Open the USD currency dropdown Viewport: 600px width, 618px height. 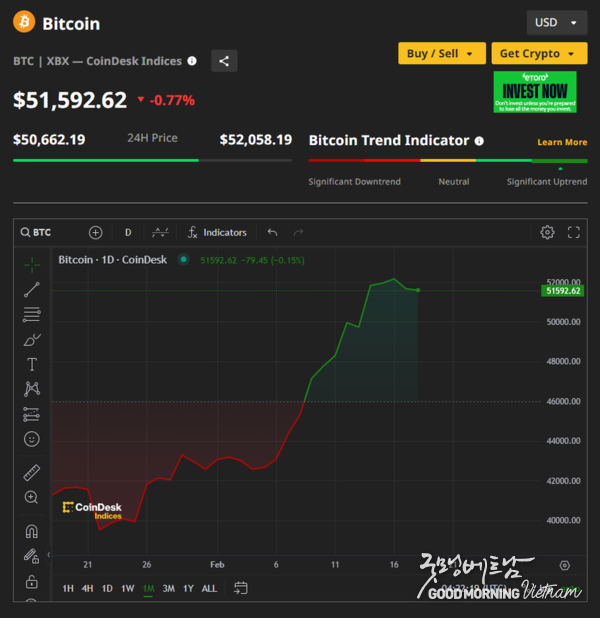tap(557, 22)
